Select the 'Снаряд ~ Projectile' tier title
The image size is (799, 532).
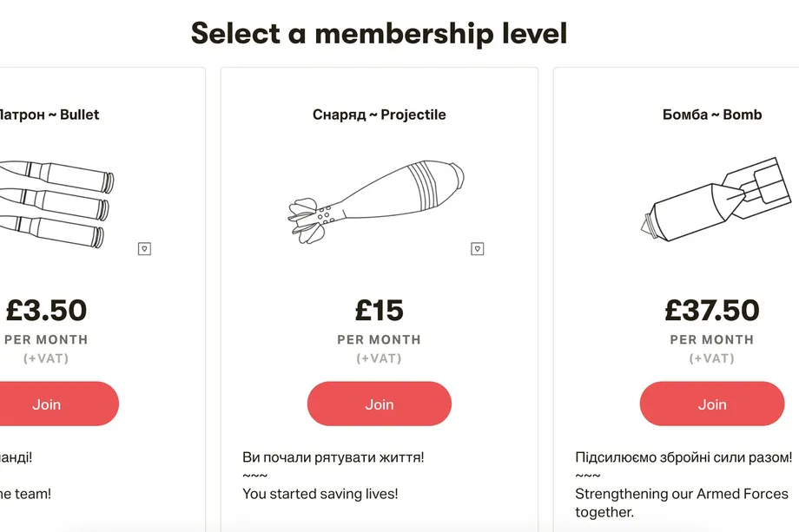[x=380, y=115]
